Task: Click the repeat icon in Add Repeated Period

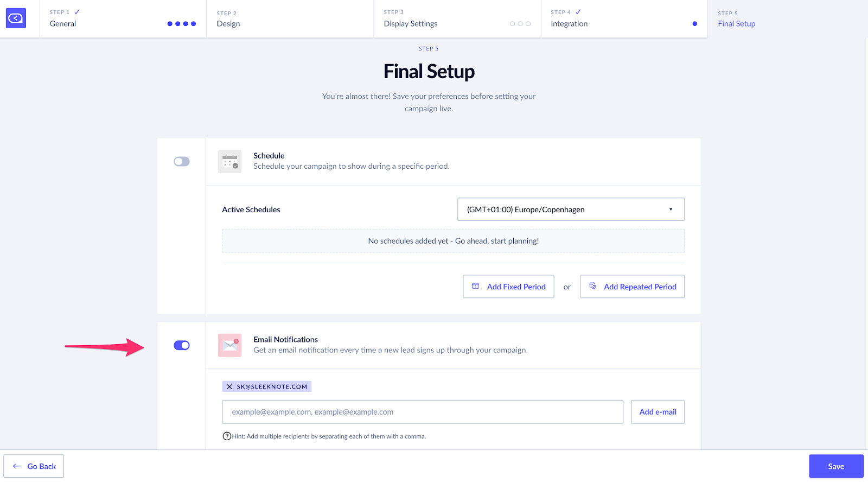Action: click(x=592, y=286)
